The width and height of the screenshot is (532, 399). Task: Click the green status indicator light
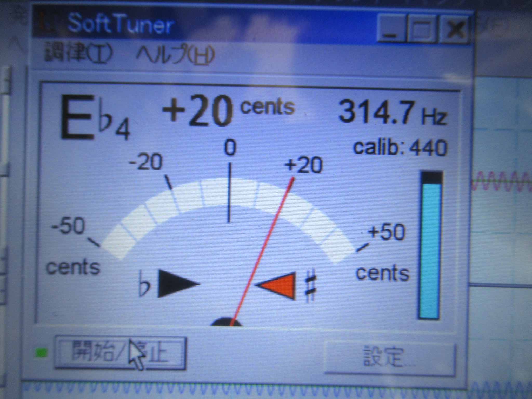(42, 353)
